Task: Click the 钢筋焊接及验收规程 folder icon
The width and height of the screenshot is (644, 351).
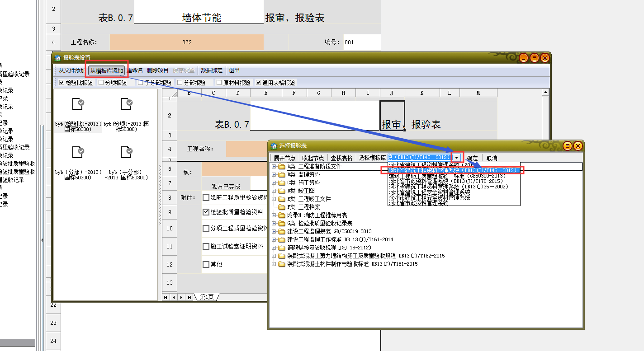Action: point(282,248)
